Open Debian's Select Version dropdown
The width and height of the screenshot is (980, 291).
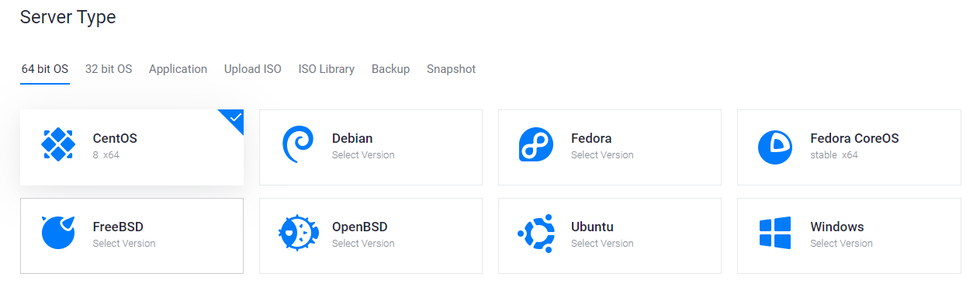363,155
